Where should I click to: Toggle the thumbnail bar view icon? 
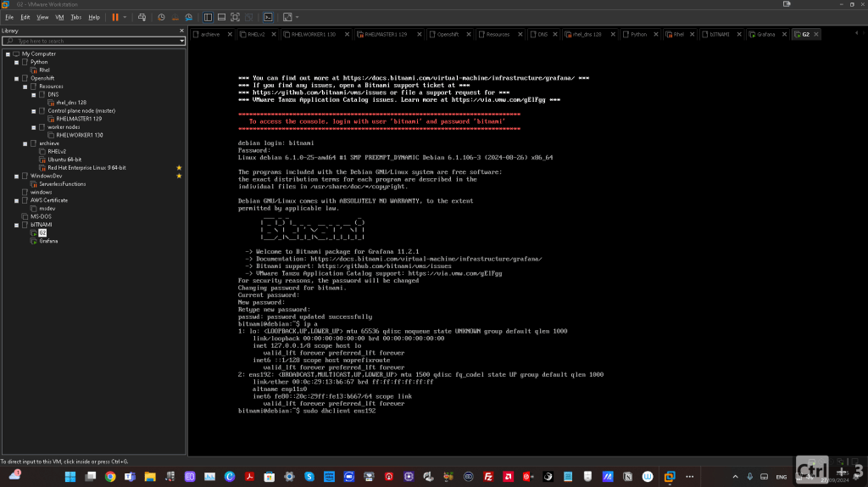(221, 17)
